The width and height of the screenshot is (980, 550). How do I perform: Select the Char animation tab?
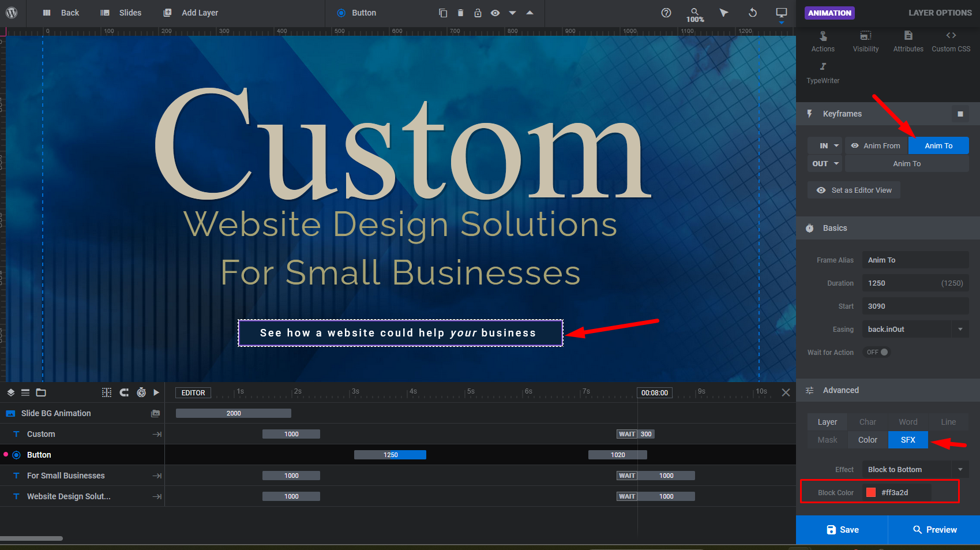[x=868, y=422]
